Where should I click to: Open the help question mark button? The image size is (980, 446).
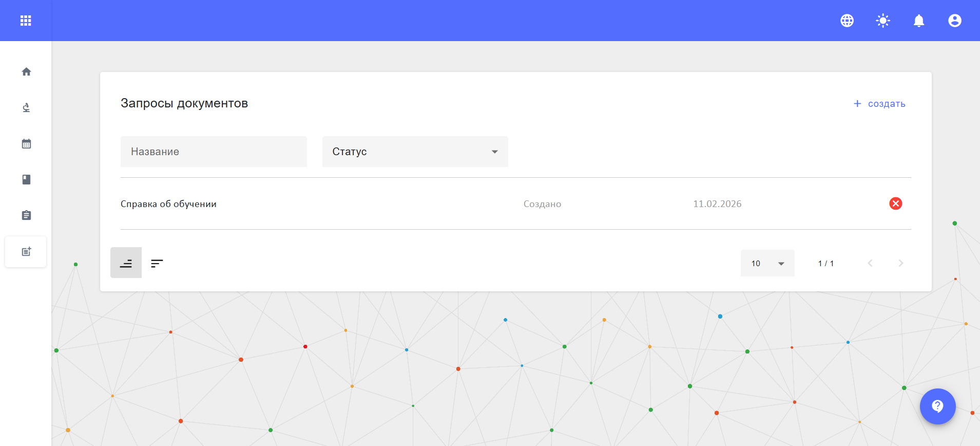937,406
